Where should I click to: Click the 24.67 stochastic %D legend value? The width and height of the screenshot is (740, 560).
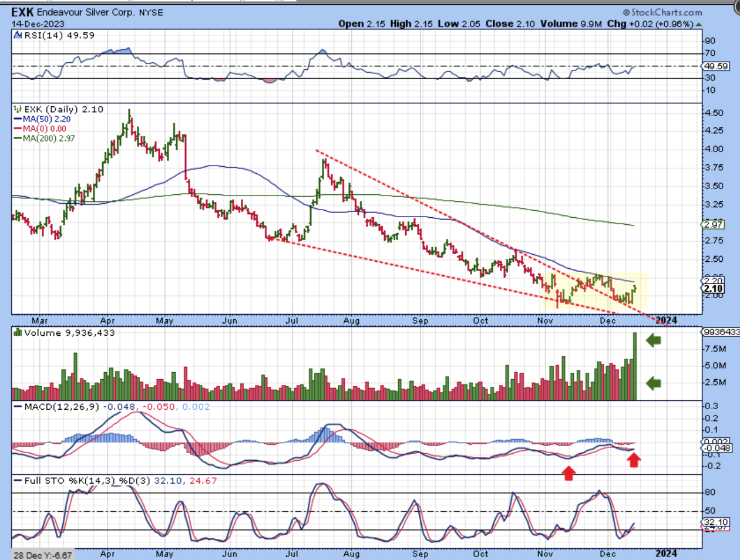pyautogui.click(x=203, y=481)
